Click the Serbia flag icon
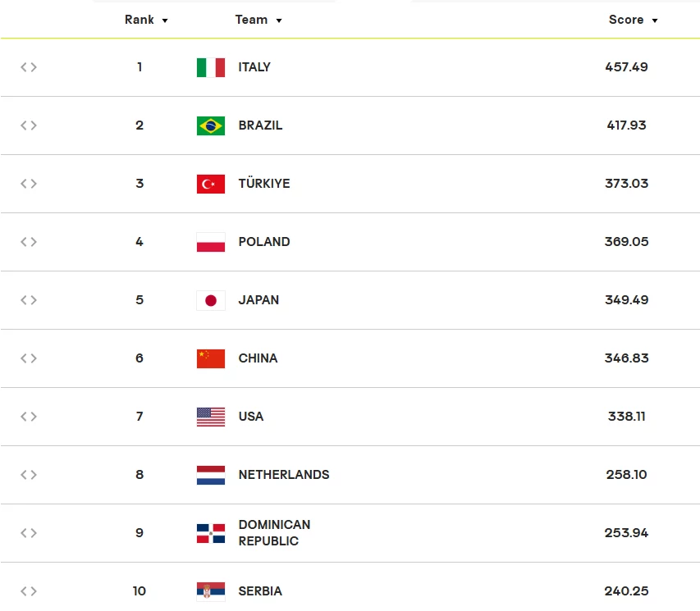 click(x=211, y=591)
